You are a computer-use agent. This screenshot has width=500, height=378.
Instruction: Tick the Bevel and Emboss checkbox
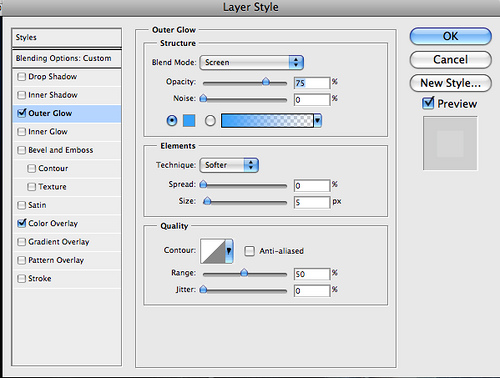21,150
